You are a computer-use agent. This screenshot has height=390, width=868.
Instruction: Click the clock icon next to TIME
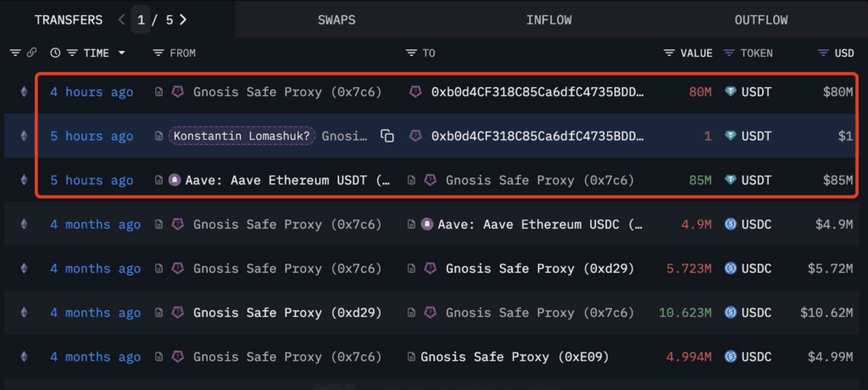[x=55, y=53]
